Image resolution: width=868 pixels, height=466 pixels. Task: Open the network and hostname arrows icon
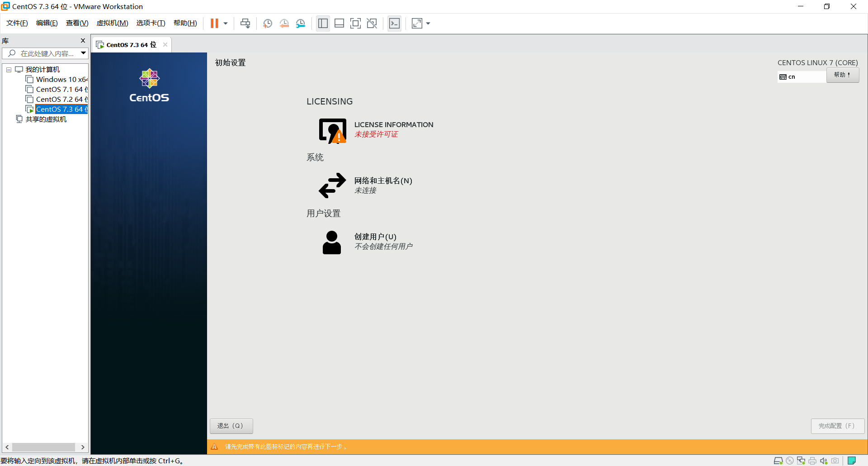click(x=332, y=185)
